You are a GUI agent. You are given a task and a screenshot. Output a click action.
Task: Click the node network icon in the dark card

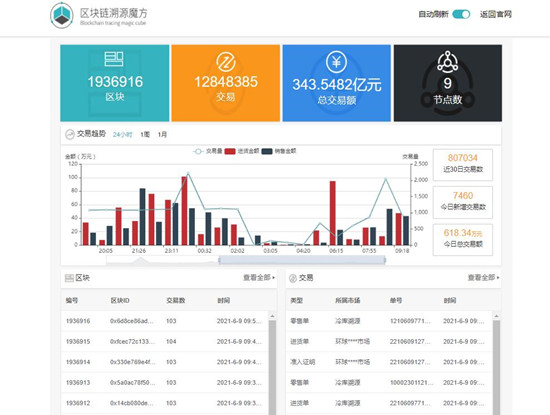coord(447,62)
